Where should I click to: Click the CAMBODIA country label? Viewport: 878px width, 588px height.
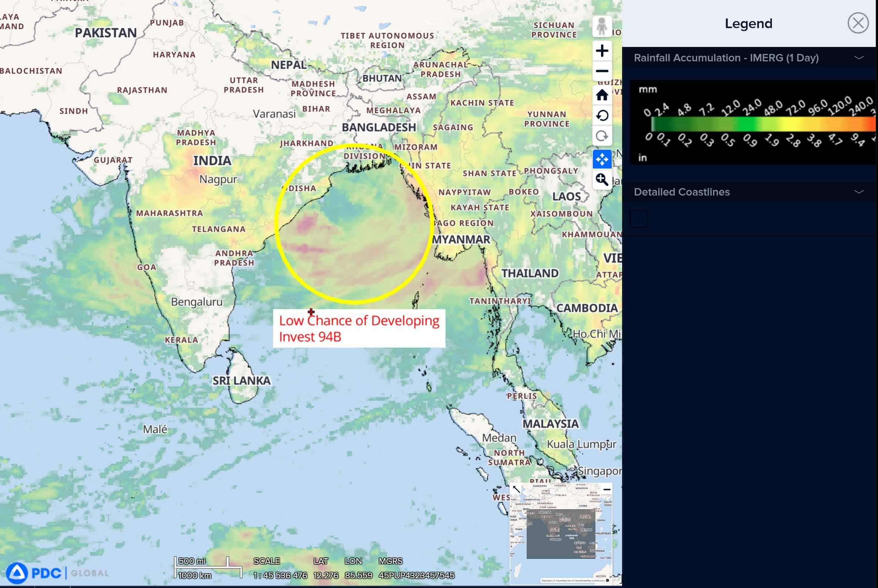coord(587,308)
